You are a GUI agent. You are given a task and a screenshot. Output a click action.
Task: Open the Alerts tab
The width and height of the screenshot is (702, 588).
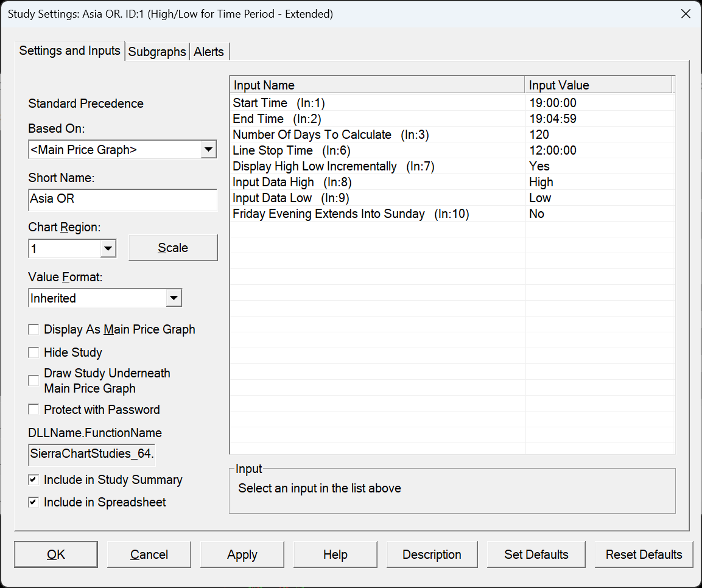point(209,52)
